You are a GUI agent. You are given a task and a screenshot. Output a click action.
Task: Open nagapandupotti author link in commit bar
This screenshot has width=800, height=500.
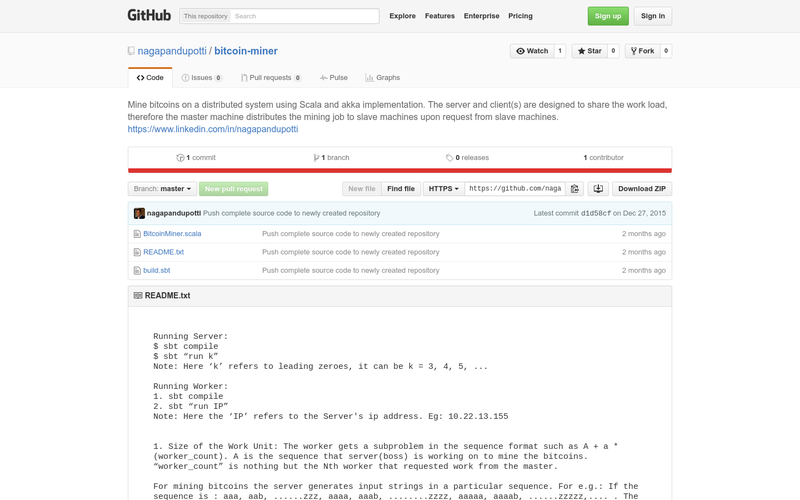(x=174, y=213)
